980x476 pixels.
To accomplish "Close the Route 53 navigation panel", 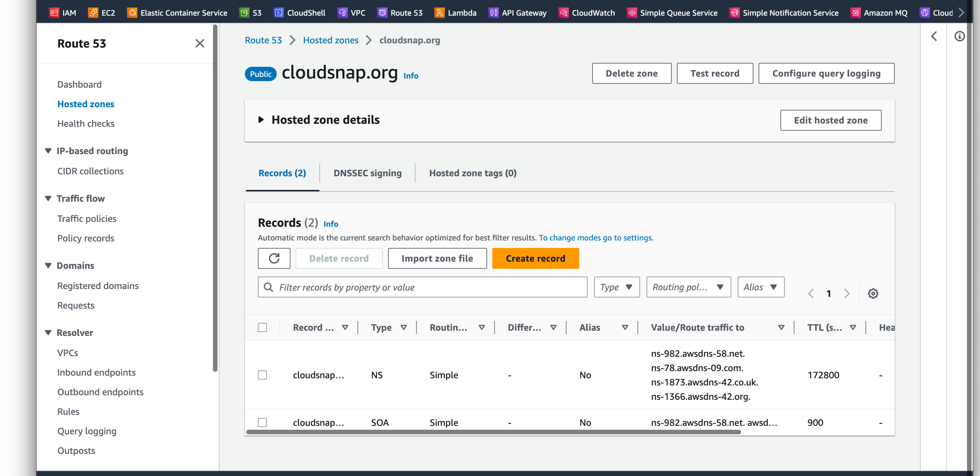I will pos(200,43).
